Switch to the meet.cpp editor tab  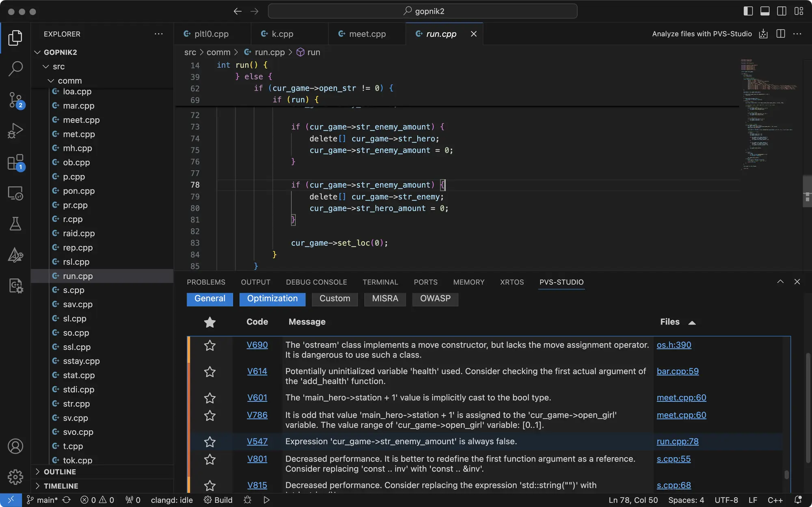click(x=367, y=34)
